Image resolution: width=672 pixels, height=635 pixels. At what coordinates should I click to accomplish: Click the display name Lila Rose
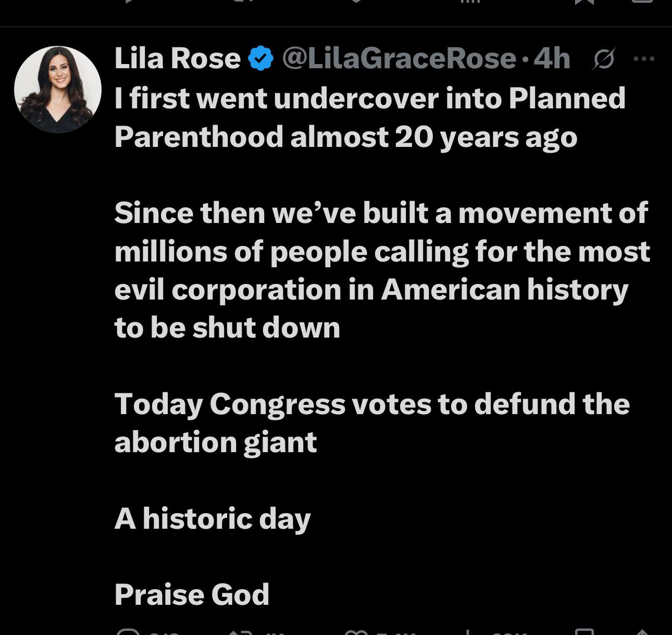(177, 58)
